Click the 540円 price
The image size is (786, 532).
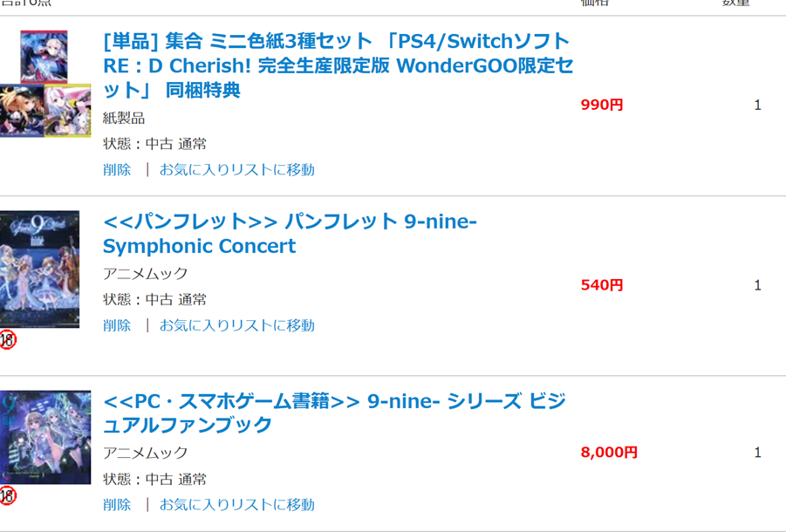pos(602,285)
